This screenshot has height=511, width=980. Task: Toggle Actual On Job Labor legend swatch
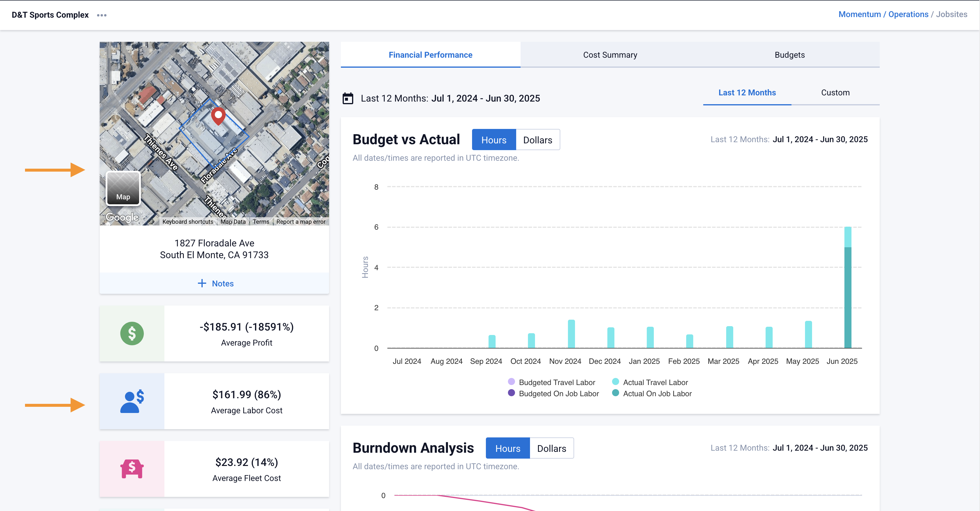(x=615, y=393)
